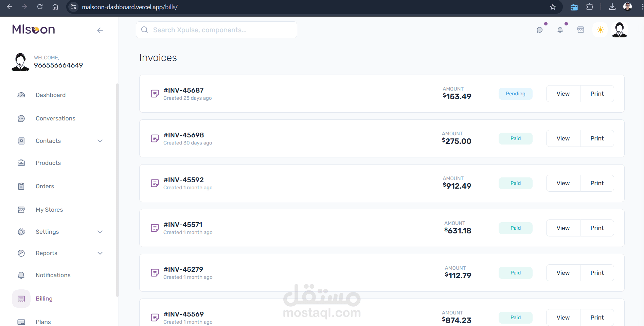Click the address bar URL
The height and width of the screenshot is (326, 644).
[130, 7]
